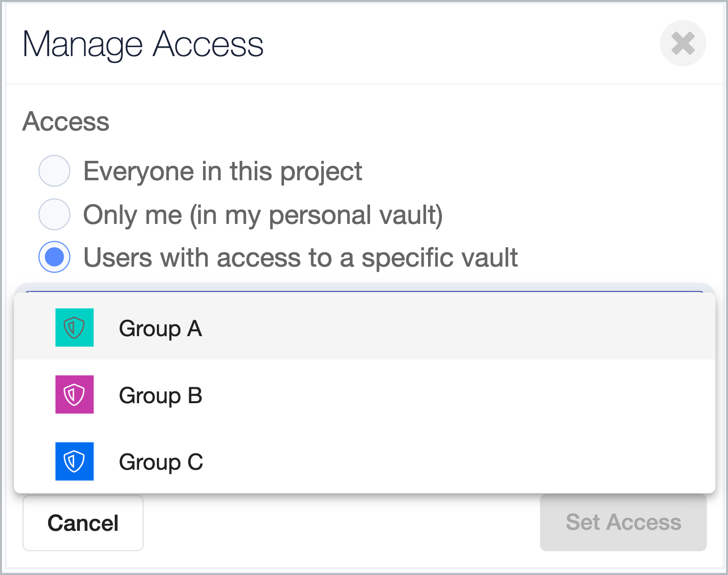Click the Access section heading
Screen dimensions: 728x575
[x=66, y=122]
